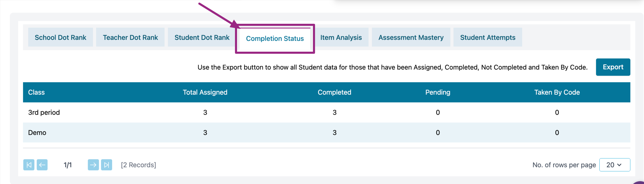Open the Item Analysis tab
This screenshot has width=644, height=184.
pos(341,37)
